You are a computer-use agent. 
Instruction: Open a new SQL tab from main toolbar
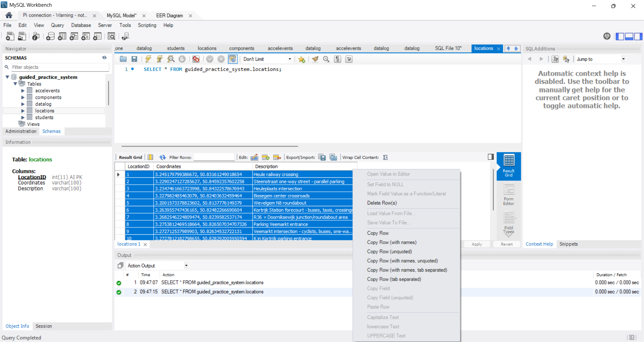click(10, 36)
